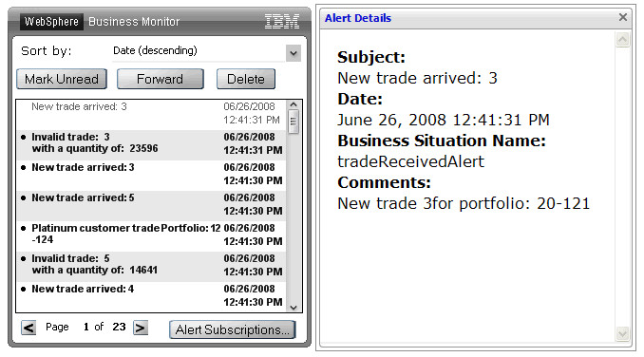Close the Alert Details panel
The height and width of the screenshot is (357, 644).
tap(623, 17)
